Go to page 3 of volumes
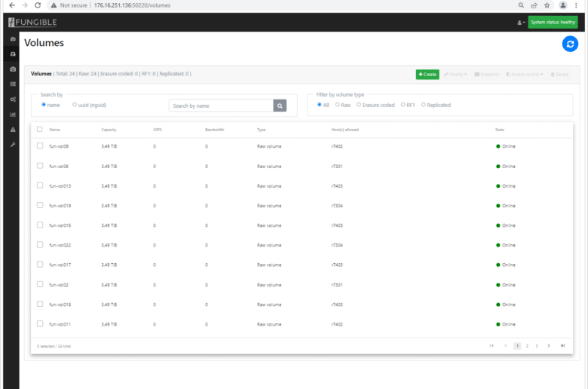The width and height of the screenshot is (588, 389). (x=537, y=346)
